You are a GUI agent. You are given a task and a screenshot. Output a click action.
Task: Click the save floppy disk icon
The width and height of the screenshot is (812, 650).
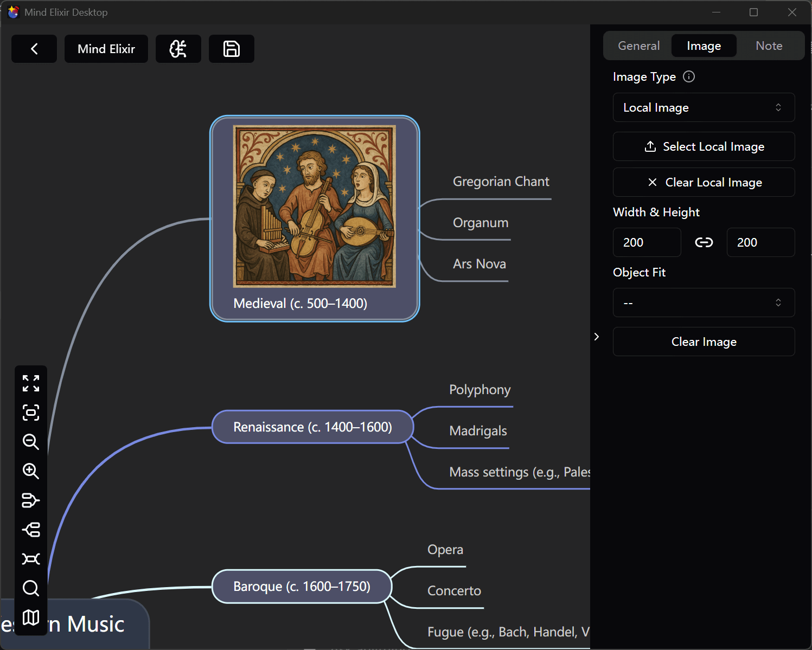(x=232, y=49)
